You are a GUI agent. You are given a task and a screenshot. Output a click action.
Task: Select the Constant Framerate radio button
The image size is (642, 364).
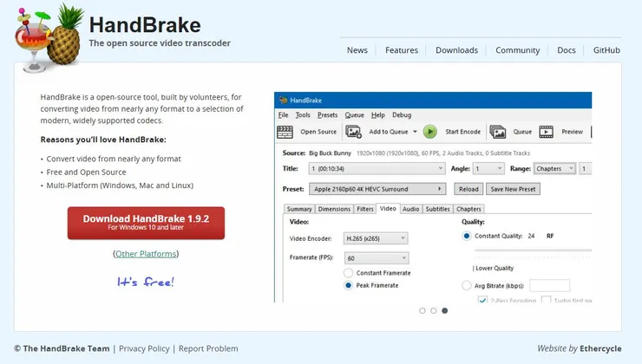(349, 273)
